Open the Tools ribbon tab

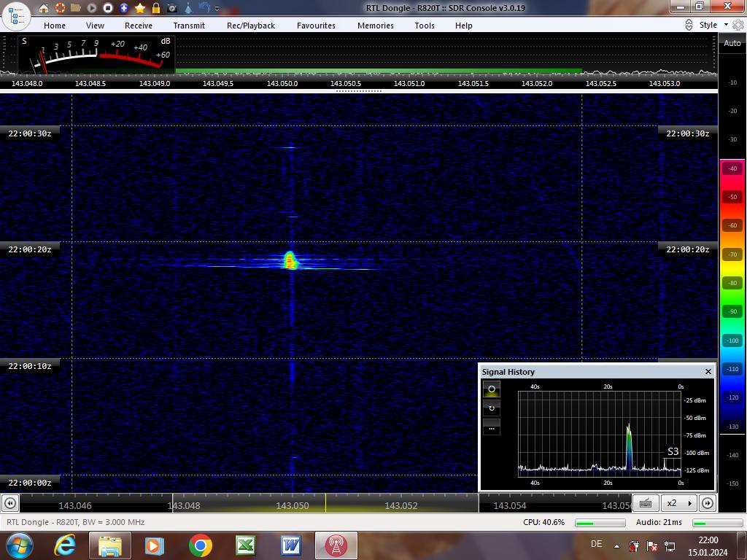tap(425, 26)
